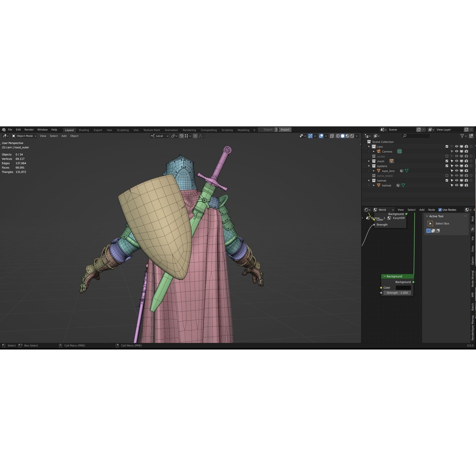Switch to the Texture Paint workspace tab

point(152,130)
